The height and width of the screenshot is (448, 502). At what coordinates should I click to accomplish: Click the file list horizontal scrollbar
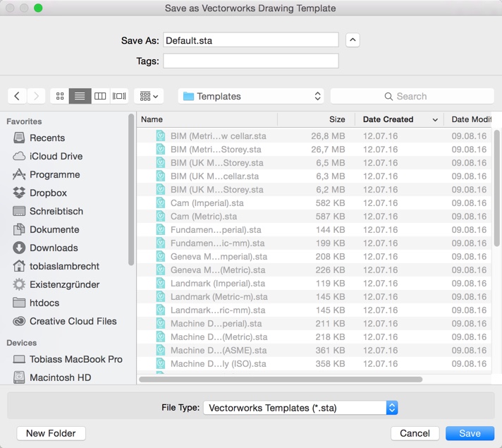coord(281,380)
